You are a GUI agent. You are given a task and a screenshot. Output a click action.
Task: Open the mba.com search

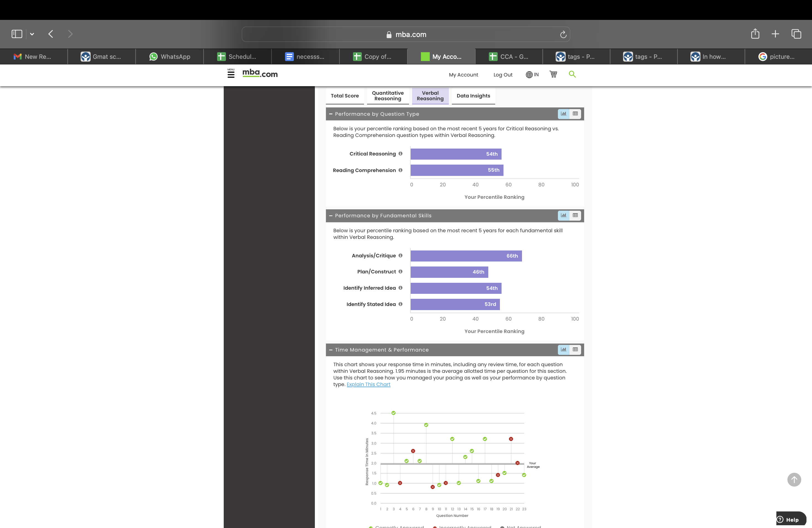[x=573, y=74]
